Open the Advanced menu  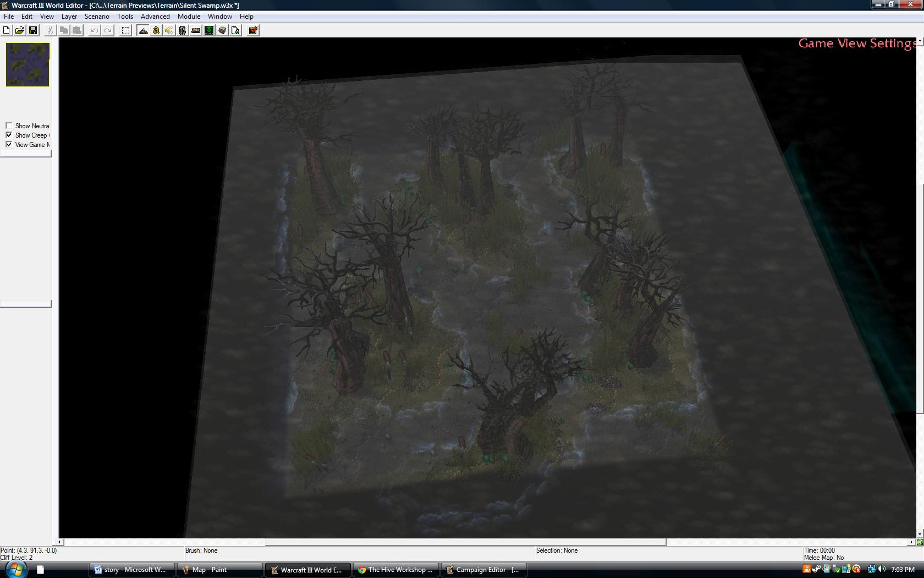click(x=155, y=17)
